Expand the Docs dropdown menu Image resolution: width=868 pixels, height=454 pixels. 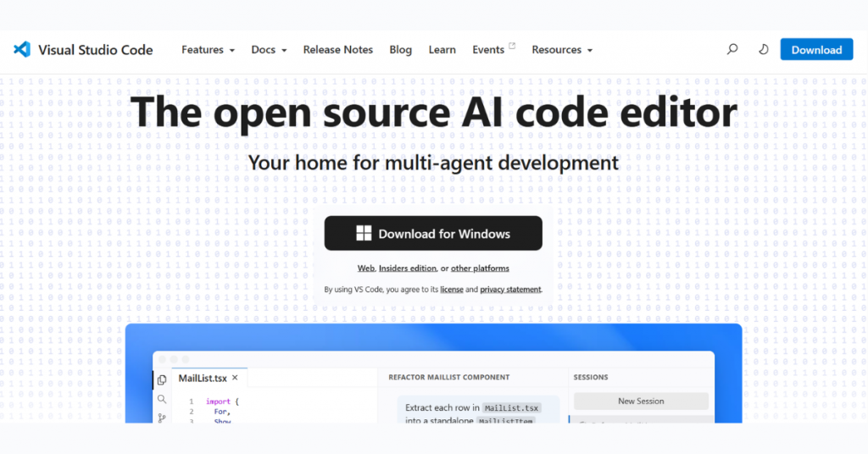(269, 50)
